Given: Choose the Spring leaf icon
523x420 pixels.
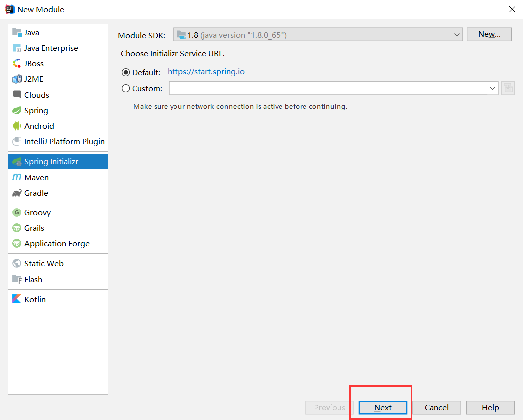Looking at the screenshot, I should tap(17, 110).
